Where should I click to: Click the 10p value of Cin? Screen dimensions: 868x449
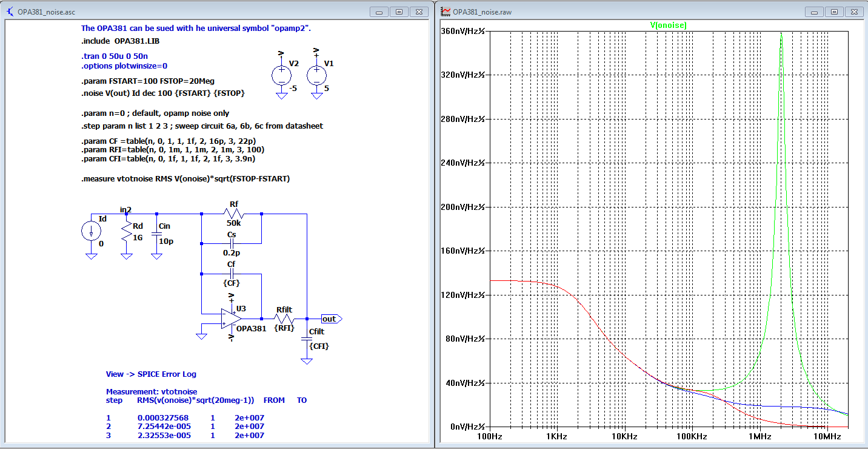tap(165, 241)
